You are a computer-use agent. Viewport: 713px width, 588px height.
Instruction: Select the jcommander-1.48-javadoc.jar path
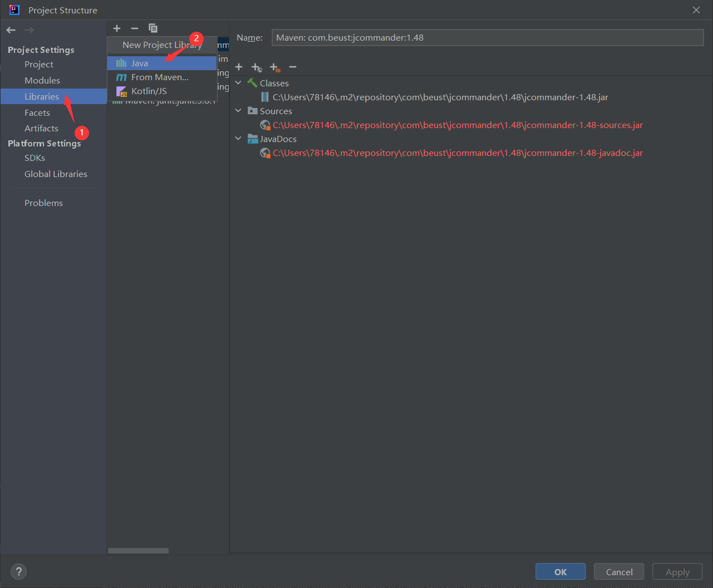(458, 153)
